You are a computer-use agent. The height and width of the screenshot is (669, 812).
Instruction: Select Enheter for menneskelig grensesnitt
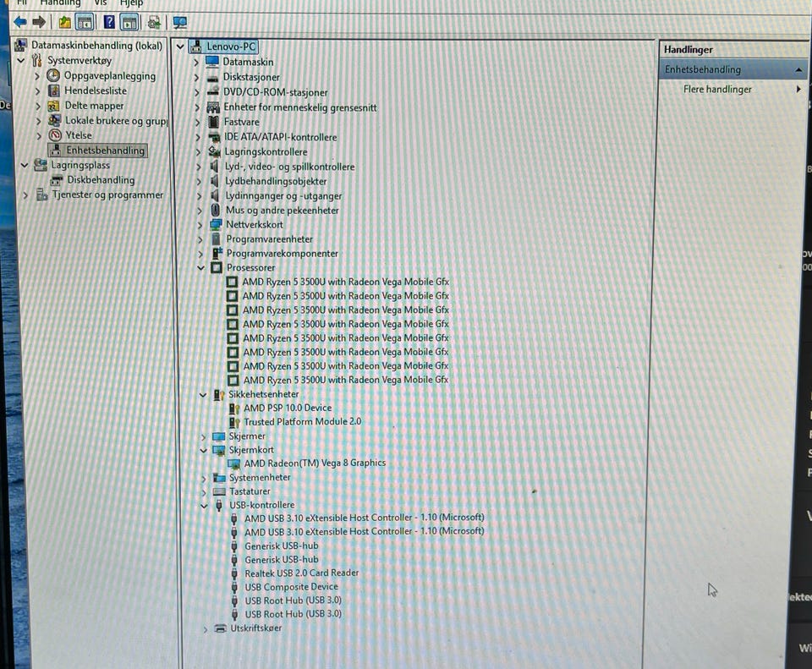[299, 107]
